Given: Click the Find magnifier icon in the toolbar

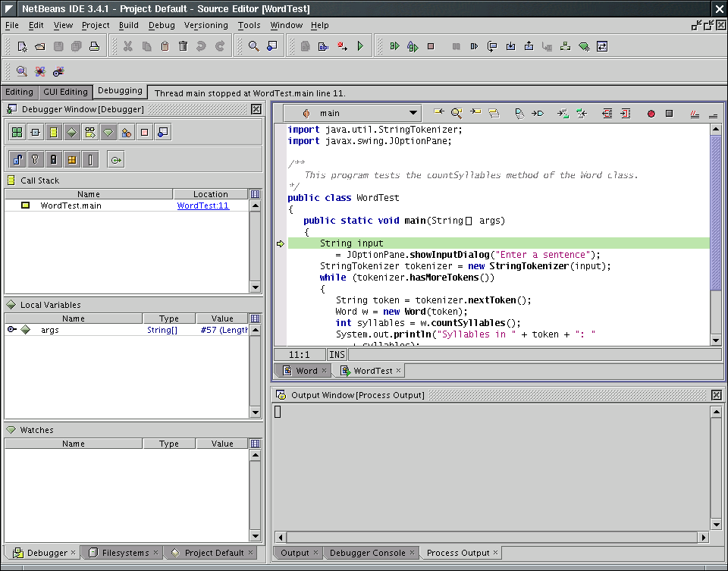Looking at the screenshot, I should coord(253,46).
